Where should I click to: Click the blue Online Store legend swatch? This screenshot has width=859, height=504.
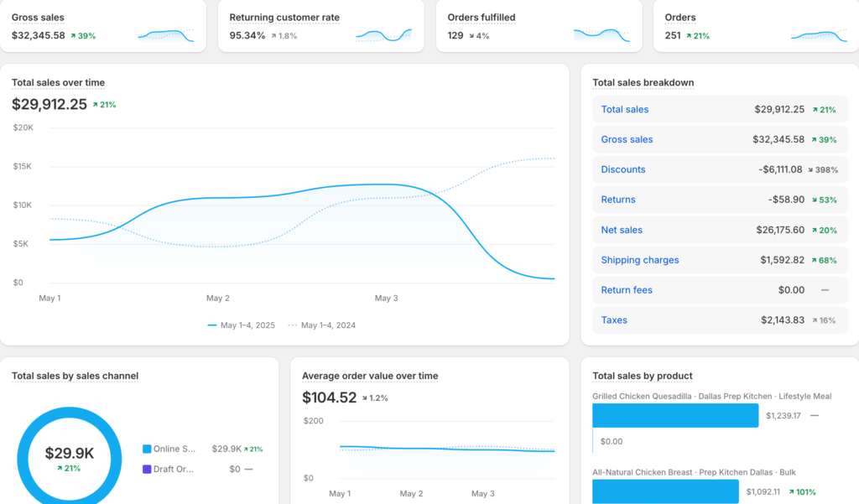pos(147,449)
